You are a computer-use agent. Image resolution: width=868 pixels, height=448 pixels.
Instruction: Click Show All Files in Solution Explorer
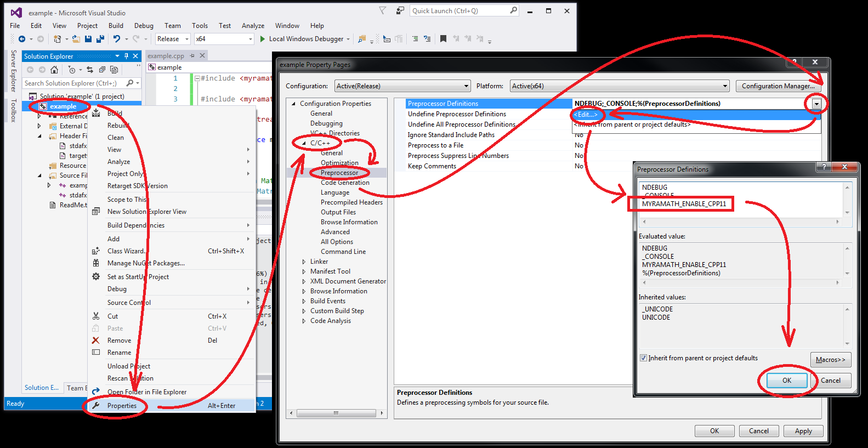114,70
